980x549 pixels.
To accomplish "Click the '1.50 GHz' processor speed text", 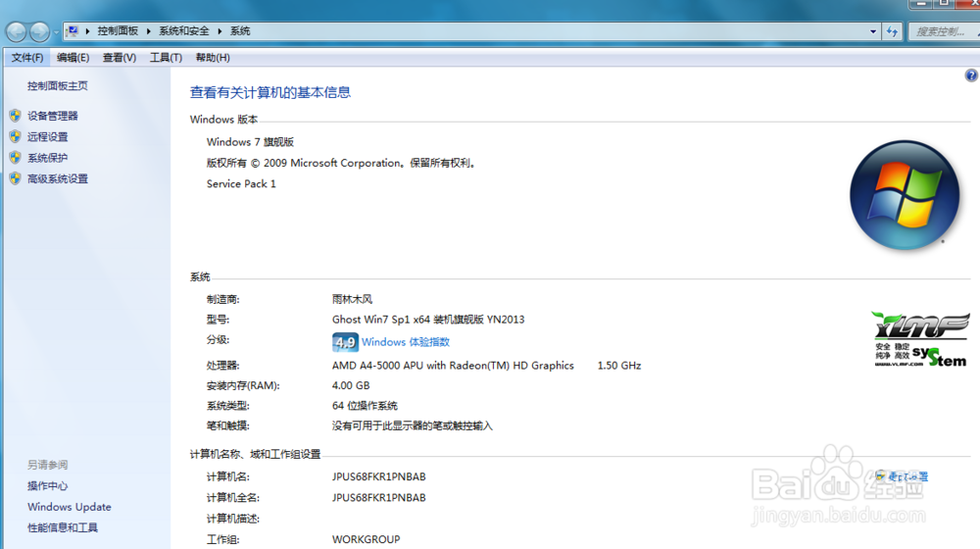I will coord(619,365).
